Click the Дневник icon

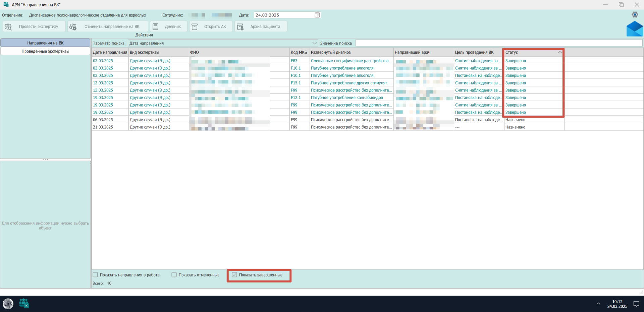point(156,27)
